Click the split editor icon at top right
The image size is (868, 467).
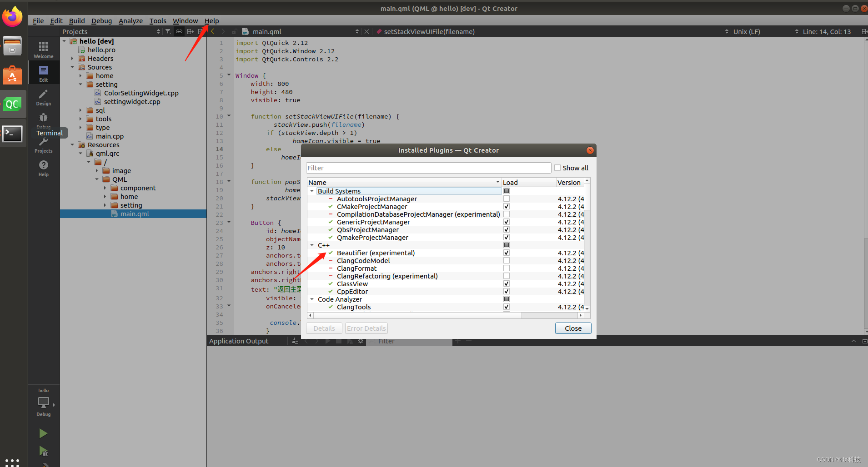(864, 31)
